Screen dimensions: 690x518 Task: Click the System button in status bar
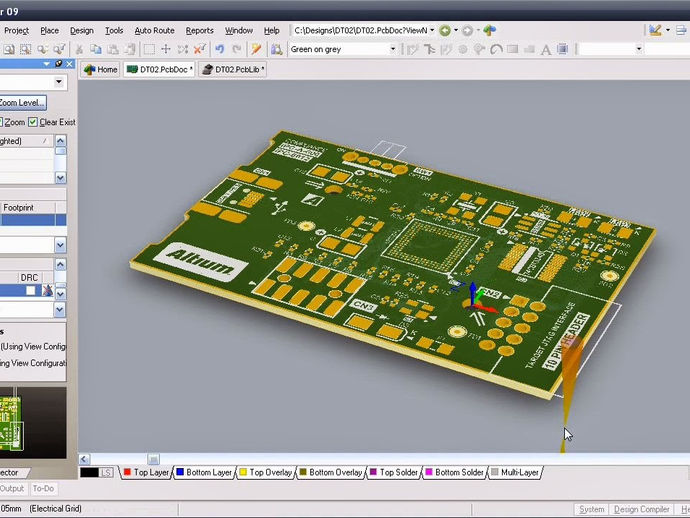point(591,509)
